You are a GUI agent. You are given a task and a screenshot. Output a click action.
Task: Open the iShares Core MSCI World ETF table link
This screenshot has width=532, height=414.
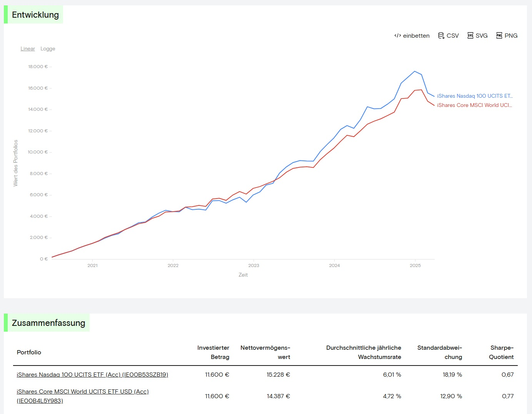click(x=82, y=392)
